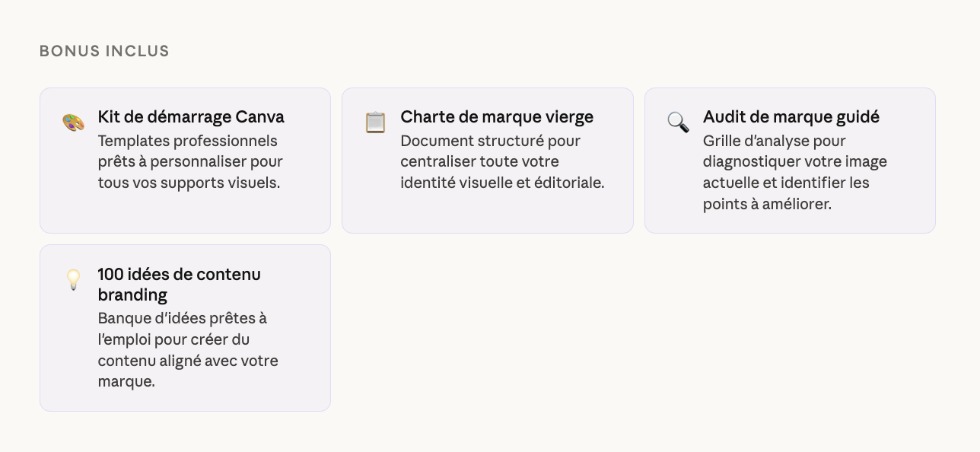
Task: Click the BONUS INCLUS section heading
Action: pyautogui.click(x=104, y=51)
